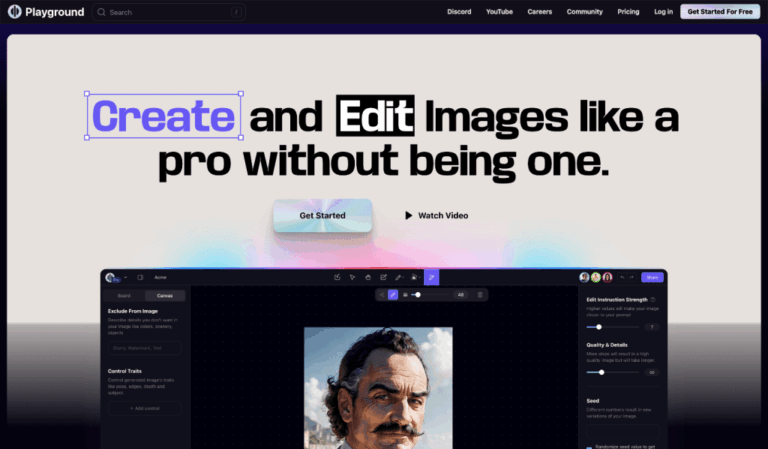Select the hand pan tool

(x=368, y=278)
